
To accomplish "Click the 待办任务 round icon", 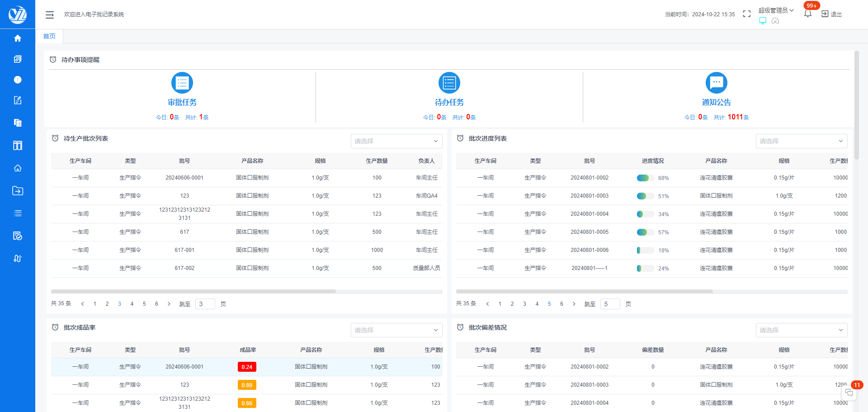I will tap(449, 83).
